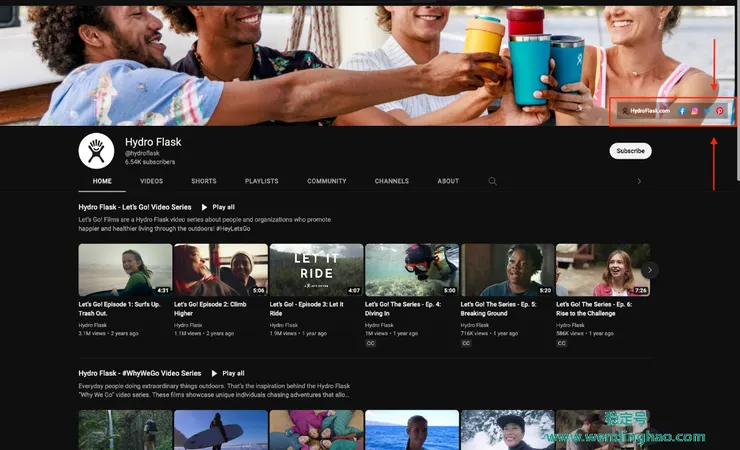The height and width of the screenshot is (450, 740).
Task: Click the "6.54K subscribers" text
Action: [x=150, y=162]
